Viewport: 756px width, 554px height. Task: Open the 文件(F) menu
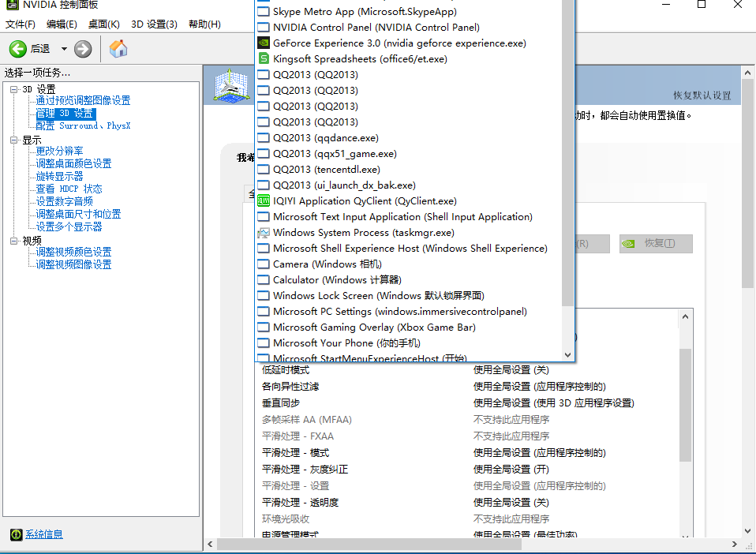pyautogui.click(x=20, y=24)
